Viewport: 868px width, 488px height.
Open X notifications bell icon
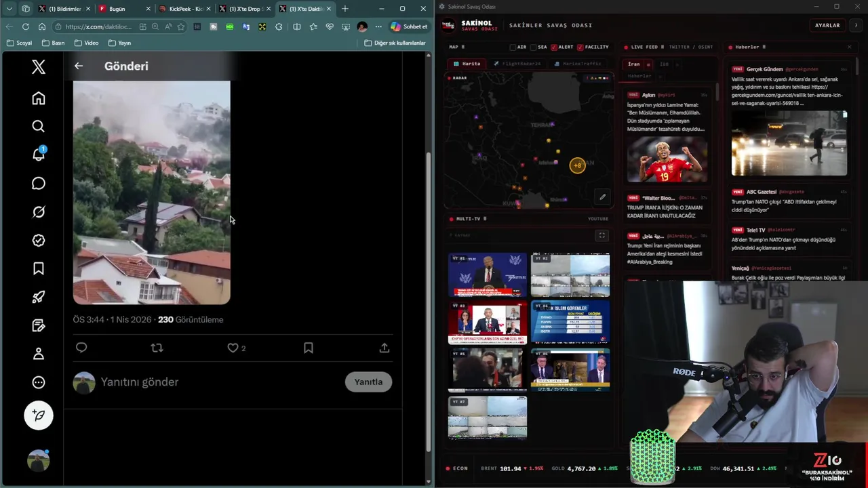(39, 155)
